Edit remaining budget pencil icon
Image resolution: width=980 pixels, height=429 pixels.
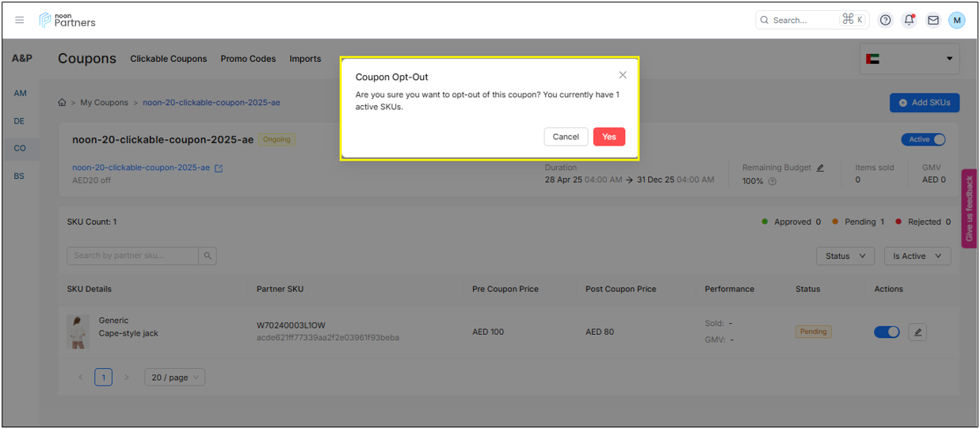[820, 168]
